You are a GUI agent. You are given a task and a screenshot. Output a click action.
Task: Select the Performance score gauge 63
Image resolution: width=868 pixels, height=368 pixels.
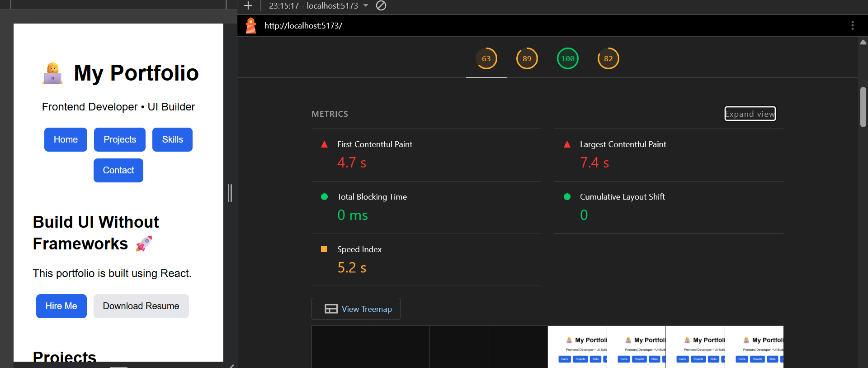pos(486,58)
